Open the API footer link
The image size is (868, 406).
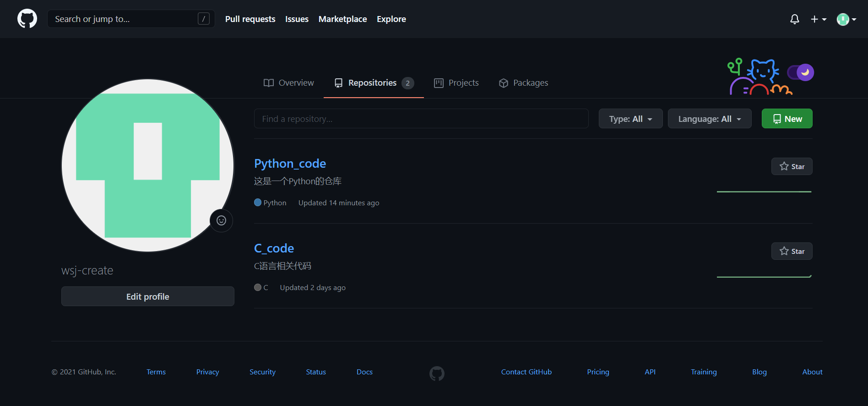(650, 372)
